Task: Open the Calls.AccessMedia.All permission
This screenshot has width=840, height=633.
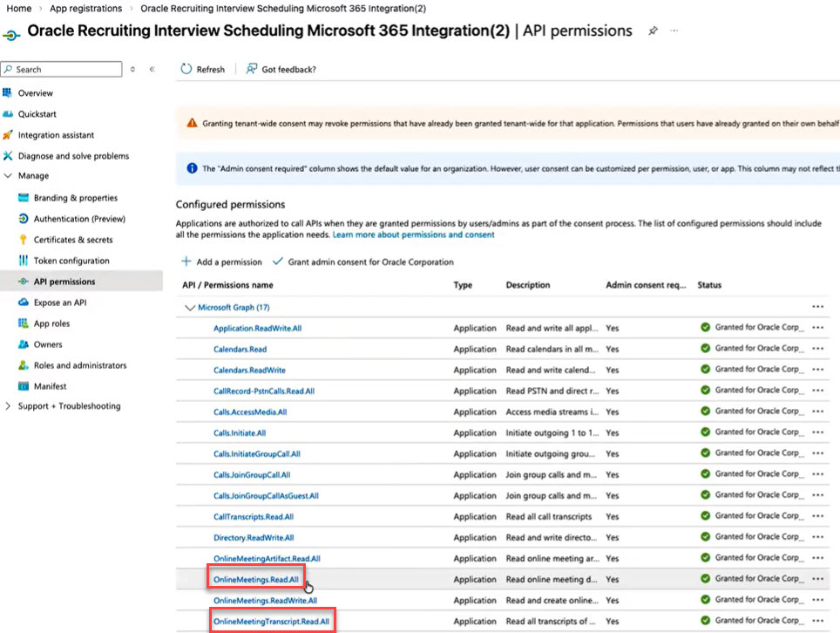Action: pos(250,412)
